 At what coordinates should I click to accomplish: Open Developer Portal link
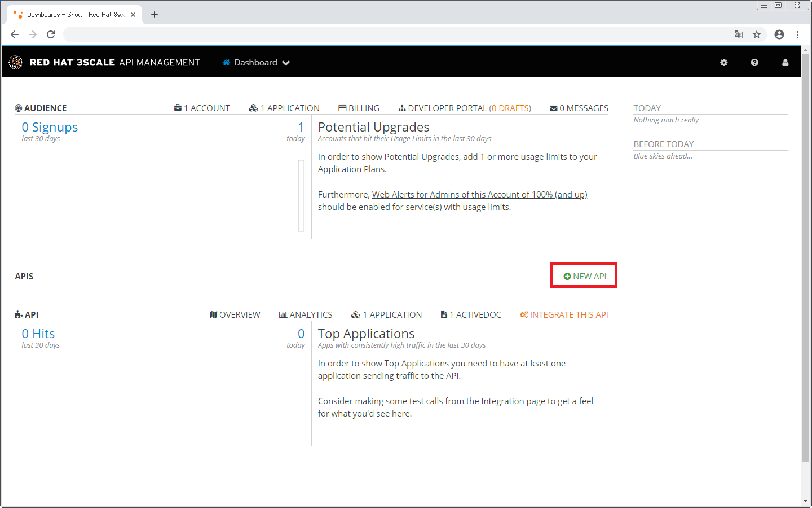tap(465, 108)
